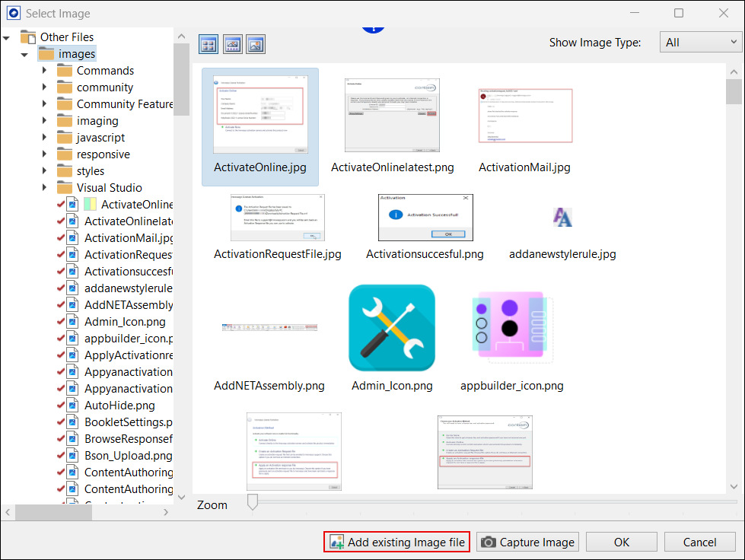Switch to the single image view

256,44
